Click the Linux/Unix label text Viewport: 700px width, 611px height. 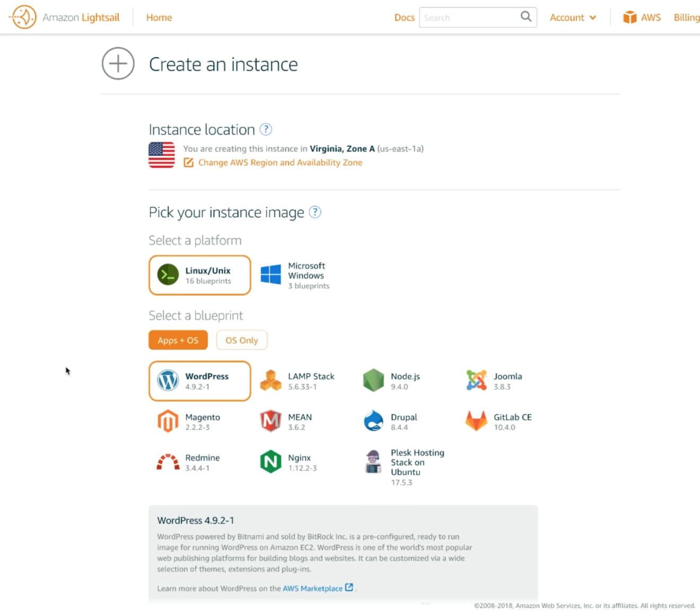pyautogui.click(x=208, y=270)
